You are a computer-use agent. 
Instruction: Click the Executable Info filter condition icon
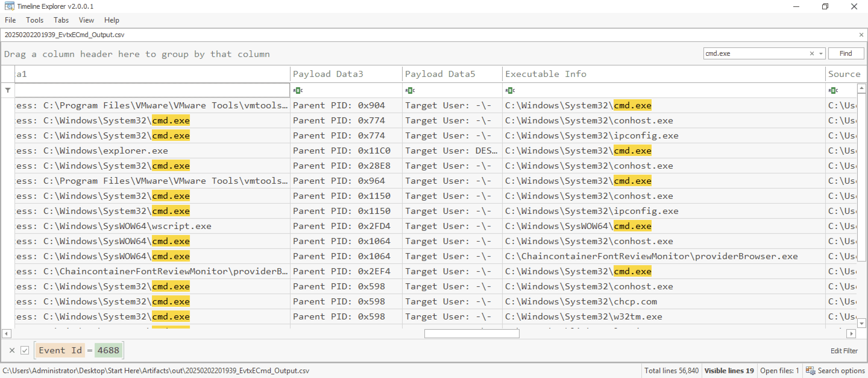[510, 91]
